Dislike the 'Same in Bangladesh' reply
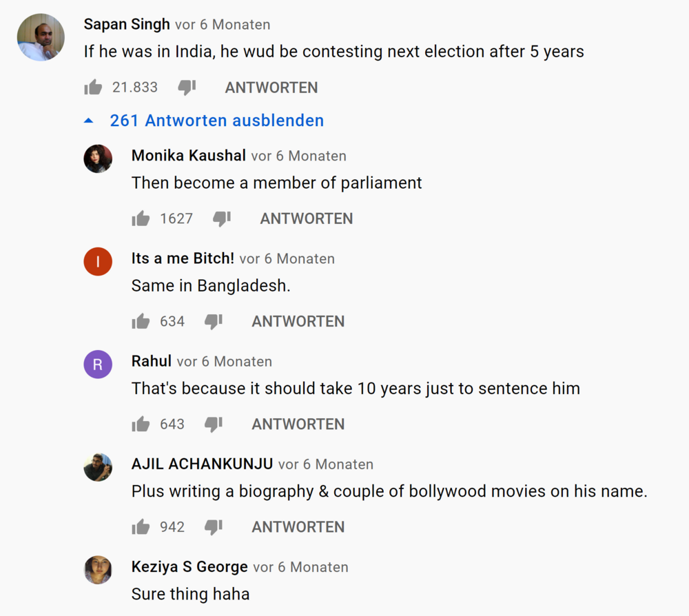This screenshot has height=616, width=689. (x=214, y=320)
